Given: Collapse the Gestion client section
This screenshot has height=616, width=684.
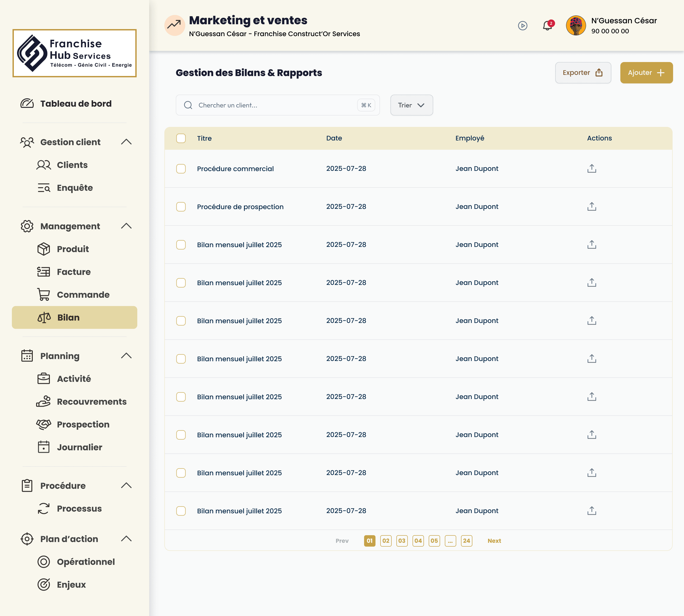Looking at the screenshot, I should pos(126,142).
